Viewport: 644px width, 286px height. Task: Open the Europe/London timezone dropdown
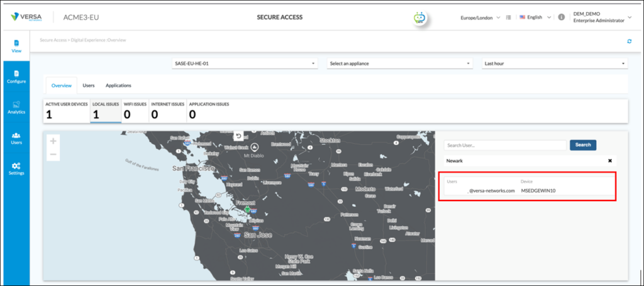click(x=480, y=18)
